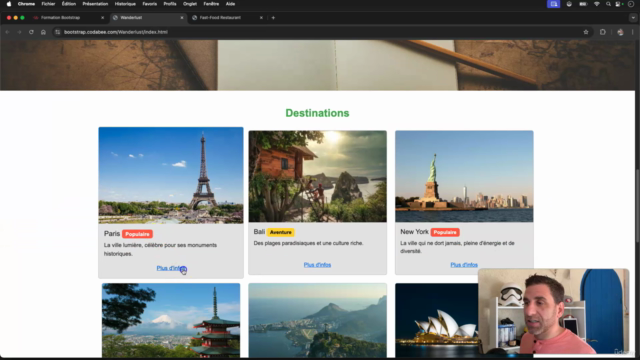Screen dimensions: 640x360
Task: Click the Paris Eiffel Tower image
Action: 171,175
